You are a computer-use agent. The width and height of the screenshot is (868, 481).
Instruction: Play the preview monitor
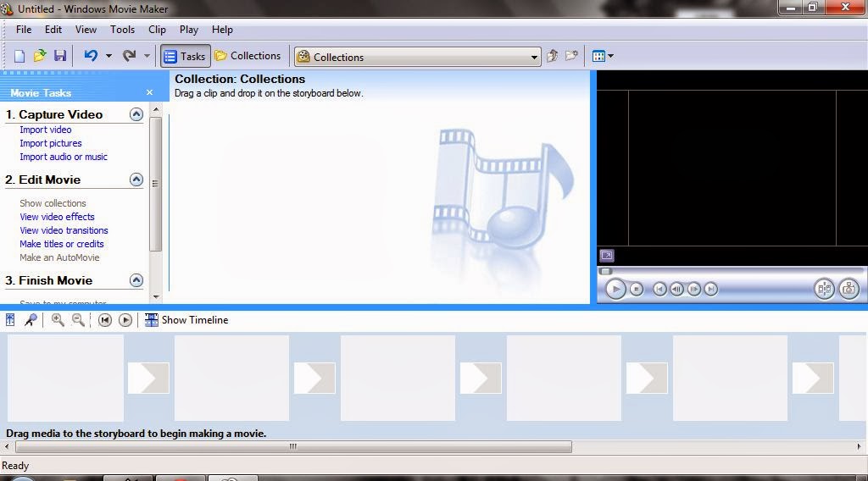point(615,289)
